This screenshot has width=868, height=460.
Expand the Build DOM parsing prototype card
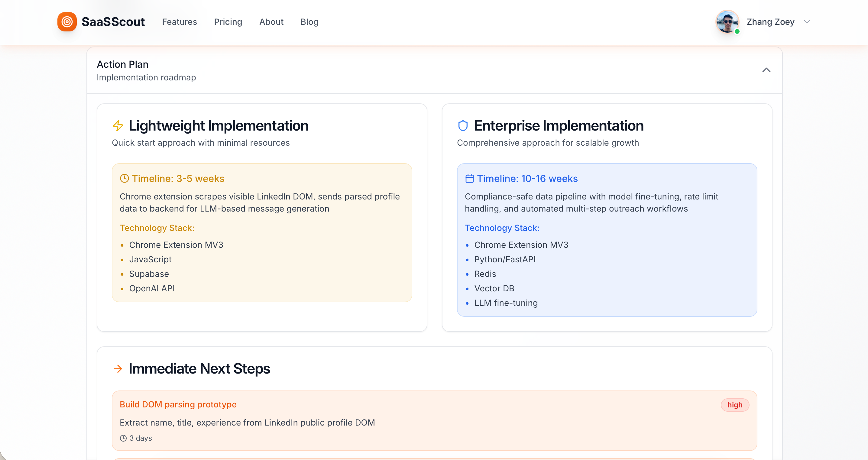435,421
